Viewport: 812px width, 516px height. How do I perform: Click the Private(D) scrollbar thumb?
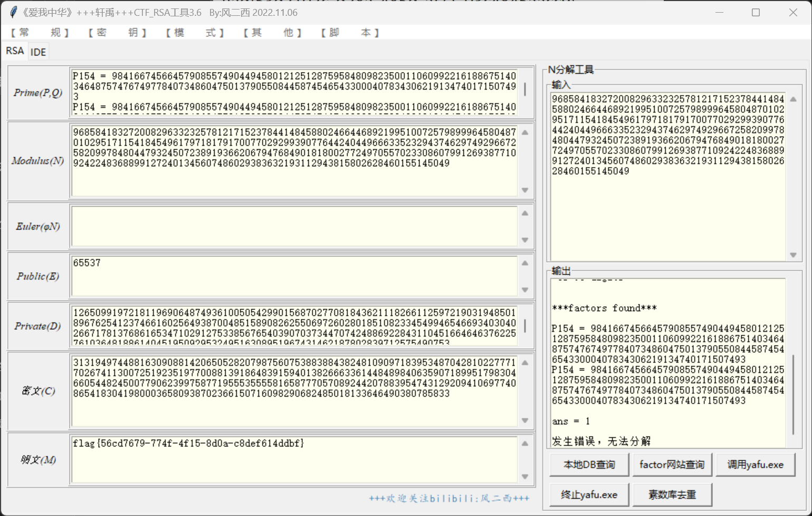525,326
